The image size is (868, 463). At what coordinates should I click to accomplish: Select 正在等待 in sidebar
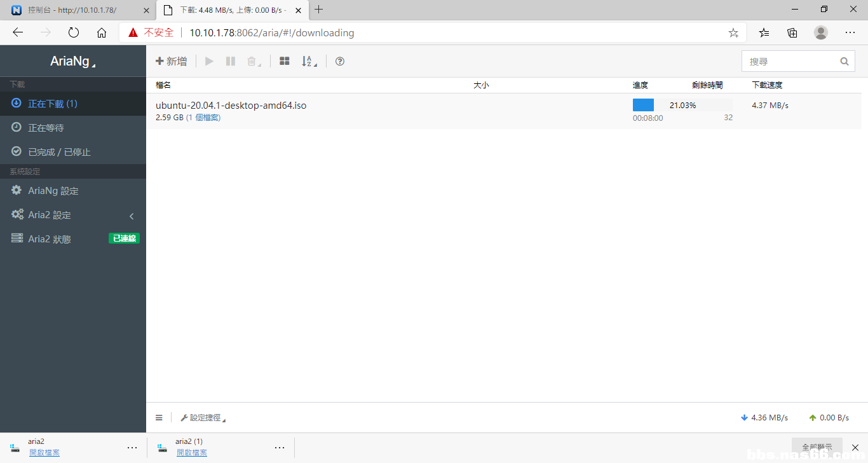pyautogui.click(x=73, y=128)
